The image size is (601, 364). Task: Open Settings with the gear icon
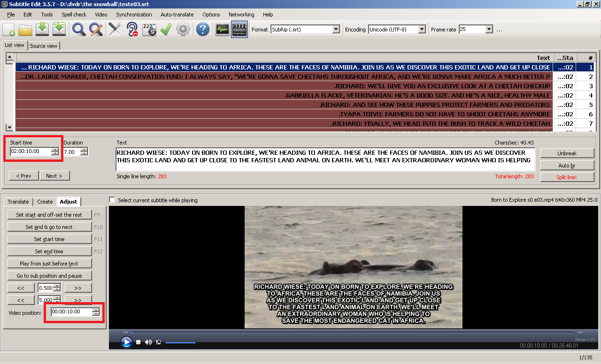click(x=183, y=30)
